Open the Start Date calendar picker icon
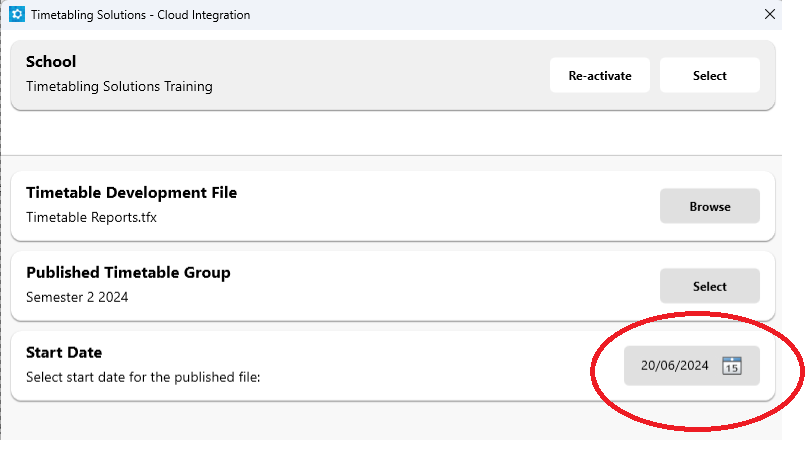This screenshot has height=464, width=812. (x=732, y=366)
